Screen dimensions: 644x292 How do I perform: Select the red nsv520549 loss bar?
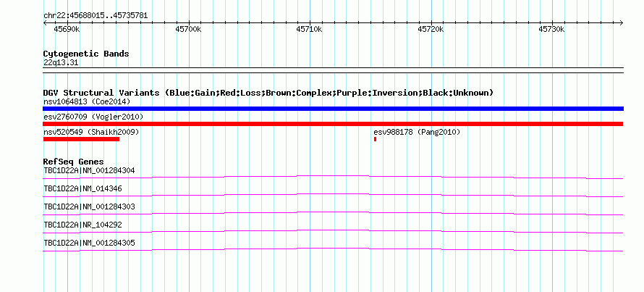[x=81, y=139]
